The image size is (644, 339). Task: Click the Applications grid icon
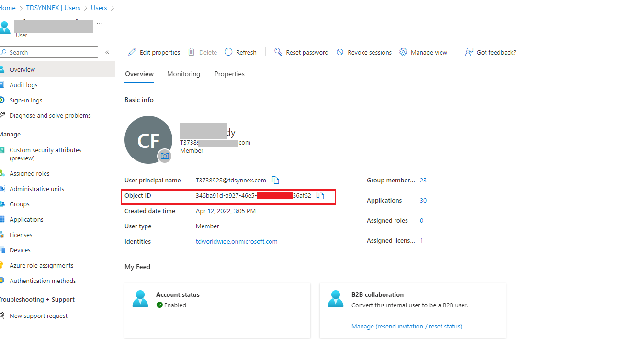[2, 219]
